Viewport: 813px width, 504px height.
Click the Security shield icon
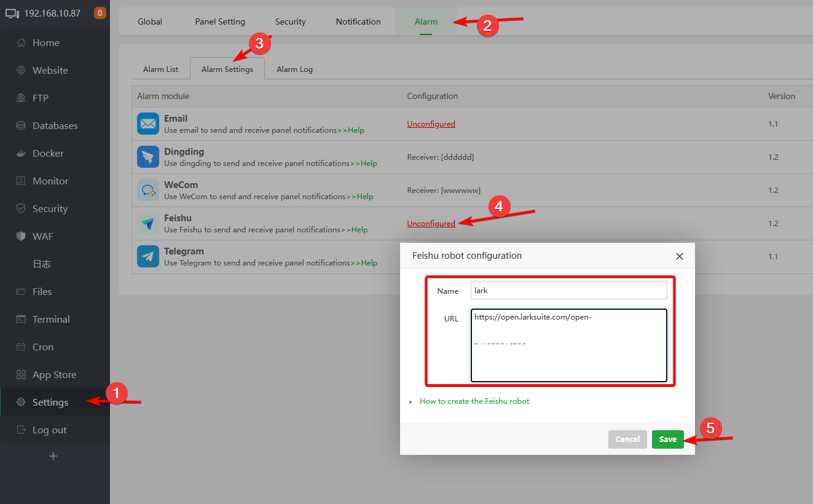pos(22,209)
